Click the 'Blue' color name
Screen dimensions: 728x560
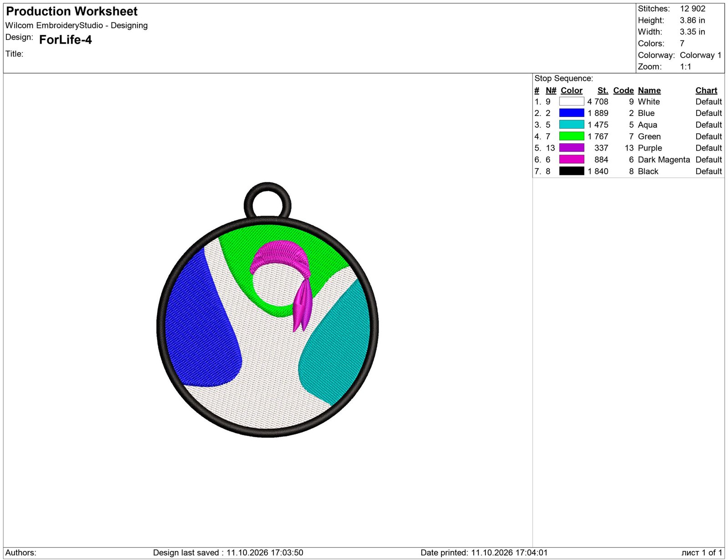(x=646, y=113)
